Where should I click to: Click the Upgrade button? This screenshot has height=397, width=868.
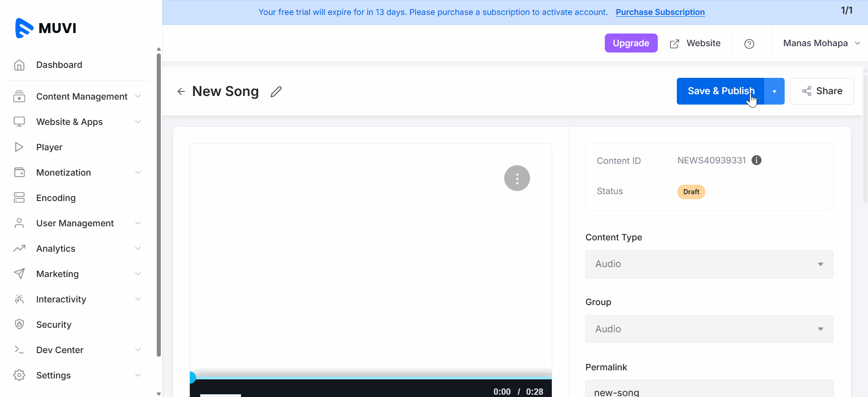(x=631, y=43)
